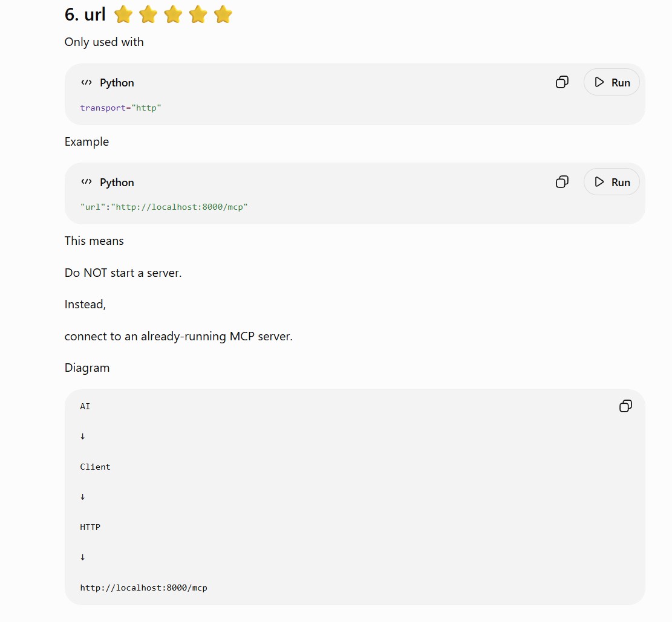The height and width of the screenshot is (622, 672).
Task: Copy the url localhost Python code block
Action: pyautogui.click(x=562, y=181)
